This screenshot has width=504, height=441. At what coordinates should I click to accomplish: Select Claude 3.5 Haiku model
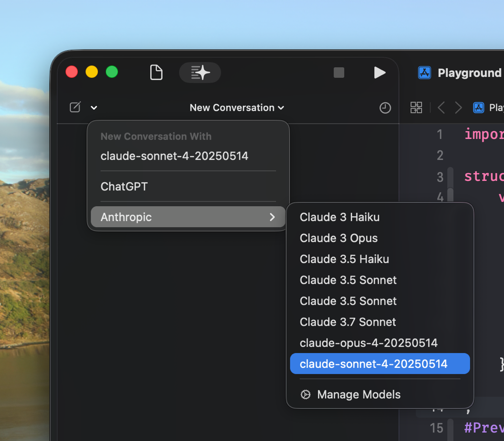click(x=380, y=259)
